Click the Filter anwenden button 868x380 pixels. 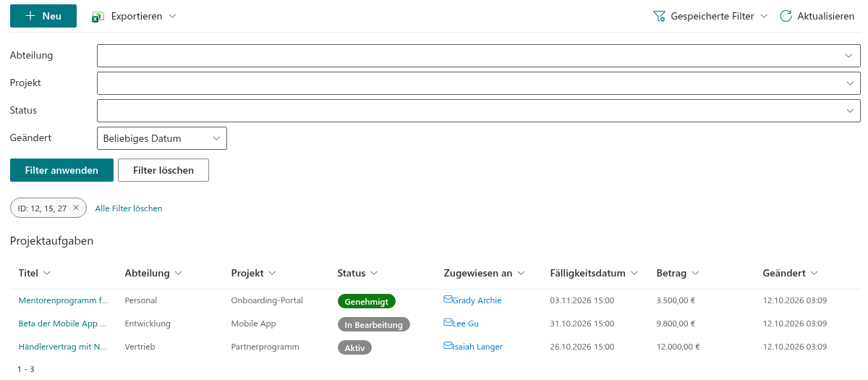coord(61,170)
